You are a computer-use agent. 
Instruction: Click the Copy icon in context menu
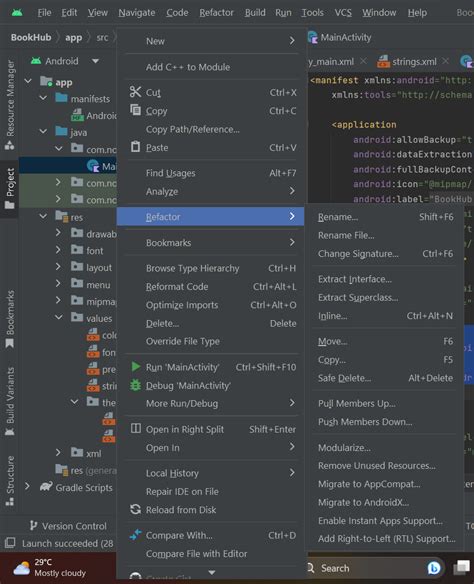(136, 110)
